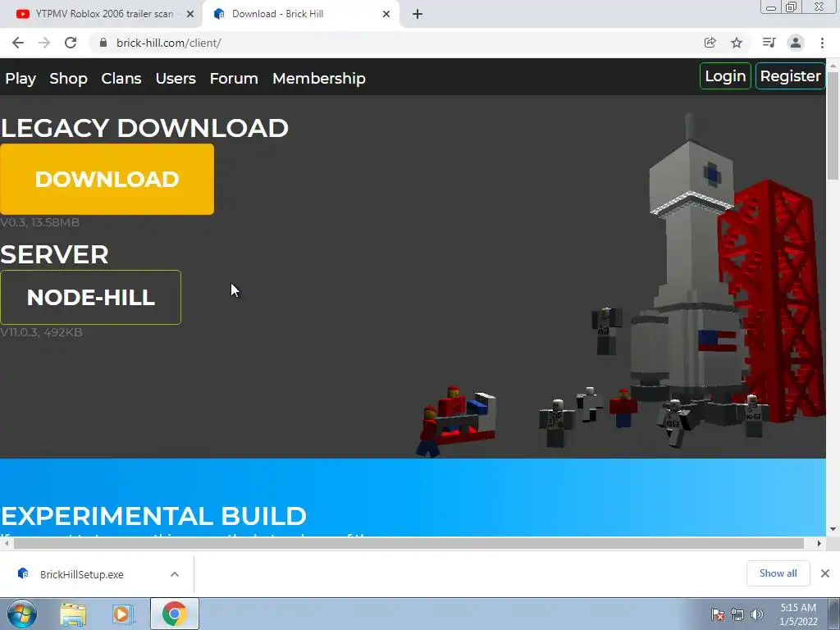Open the media controls icon
The width and height of the screenshot is (840, 630).
pyautogui.click(x=769, y=43)
